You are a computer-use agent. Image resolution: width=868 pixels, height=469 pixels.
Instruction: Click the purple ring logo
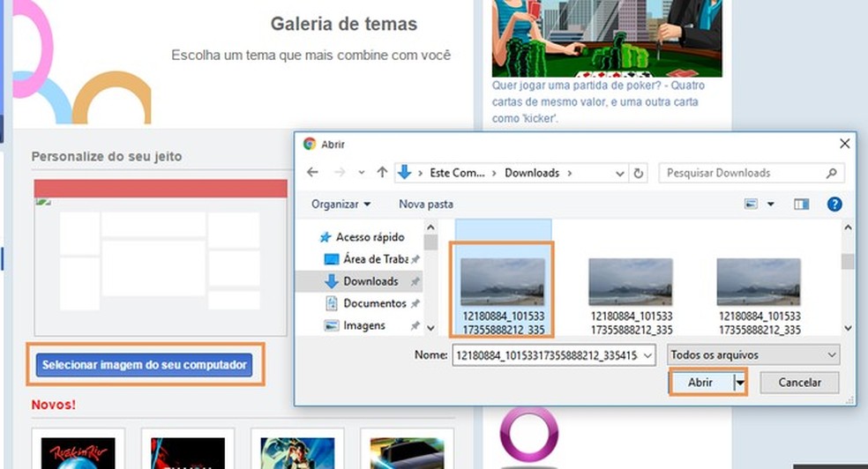point(528,434)
